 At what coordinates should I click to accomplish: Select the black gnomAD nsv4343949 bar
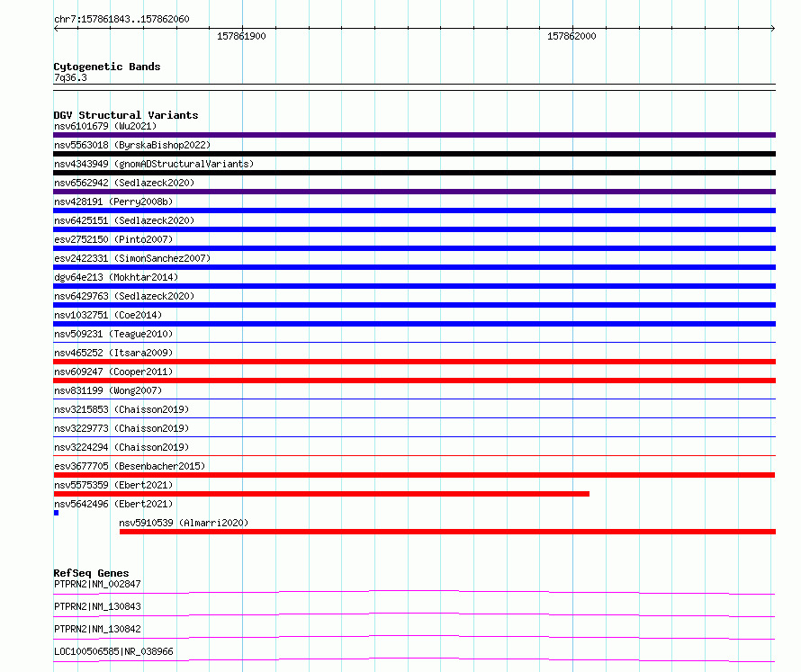[414, 173]
